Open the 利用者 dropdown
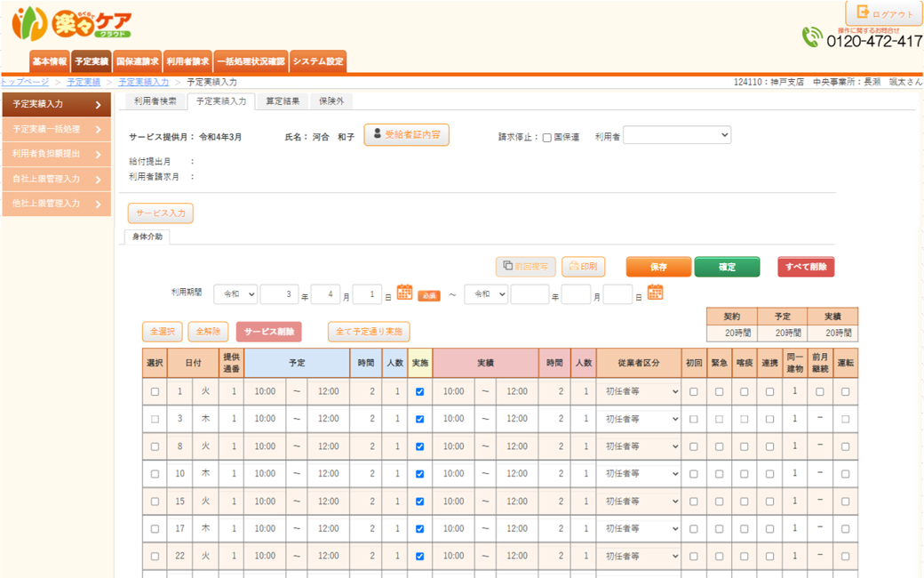The width and height of the screenshot is (924, 578). pyautogui.click(x=676, y=135)
